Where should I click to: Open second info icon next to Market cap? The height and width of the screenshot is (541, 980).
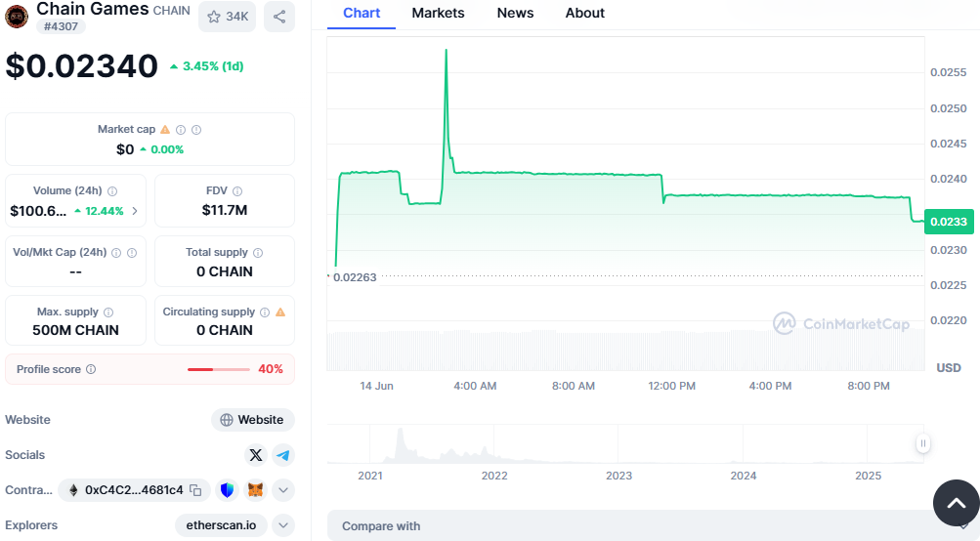pyautogui.click(x=196, y=130)
